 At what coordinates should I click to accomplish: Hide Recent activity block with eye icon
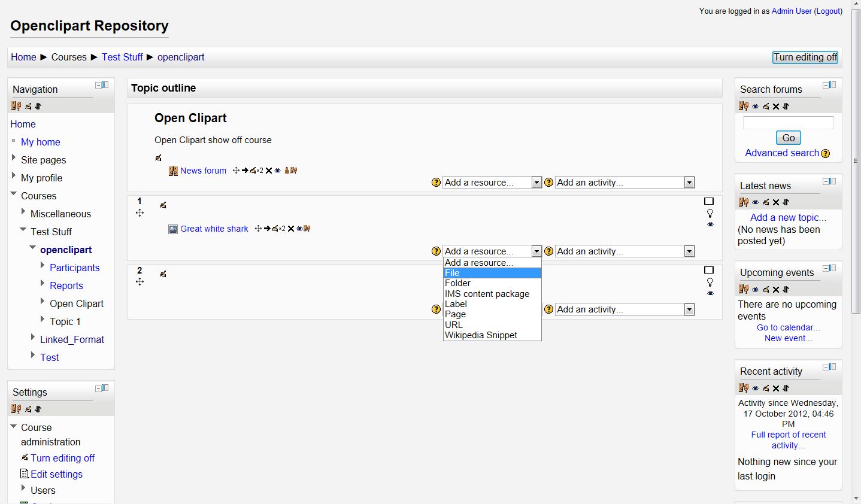pyautogui.click(x=756, y=388)
